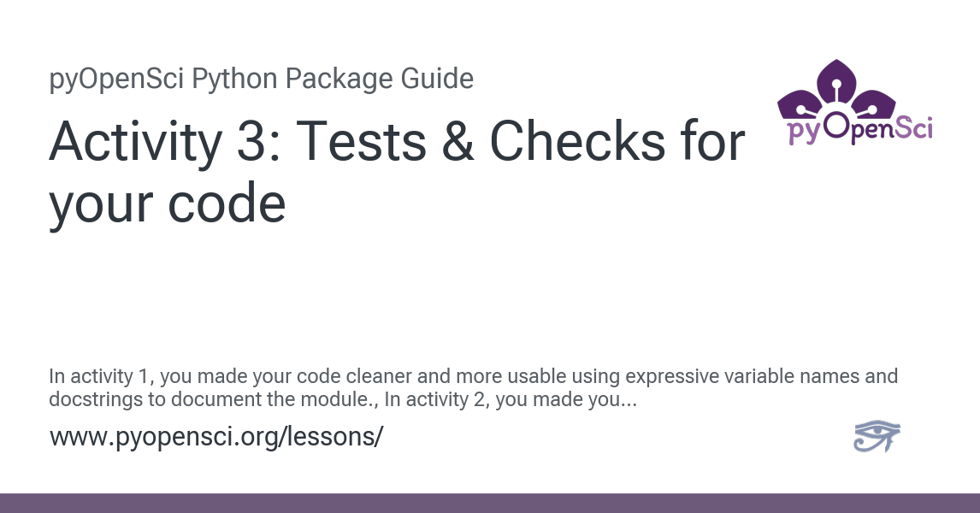Open the www.pyopensci.org/lessons/ link
This screenshot has height=513, width=980.
click(216, 437)
